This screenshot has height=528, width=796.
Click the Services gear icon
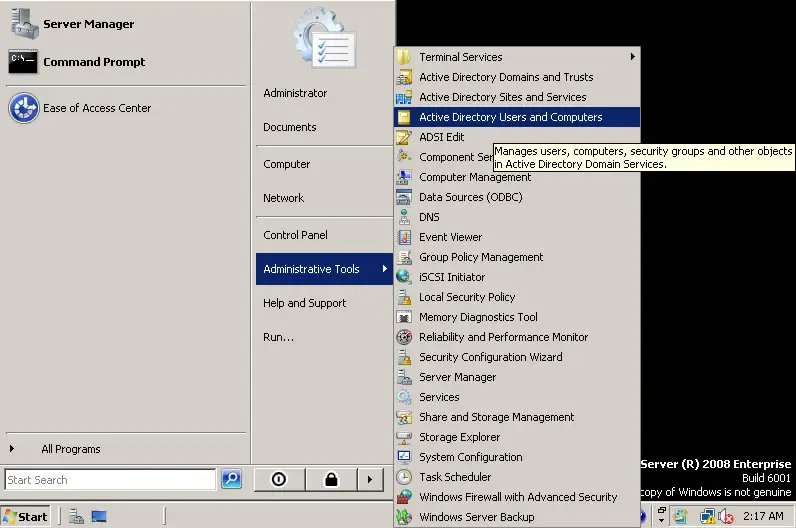[404, 397]
